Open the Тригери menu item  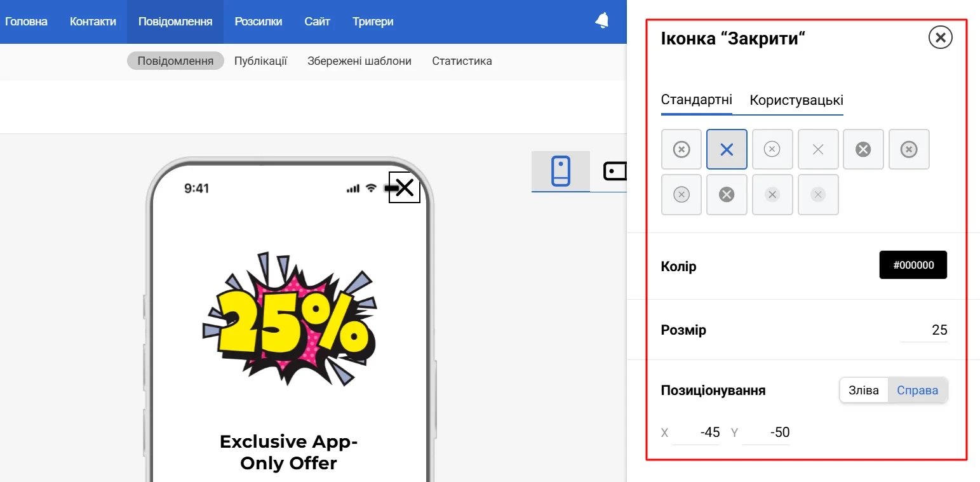(373, 22)
